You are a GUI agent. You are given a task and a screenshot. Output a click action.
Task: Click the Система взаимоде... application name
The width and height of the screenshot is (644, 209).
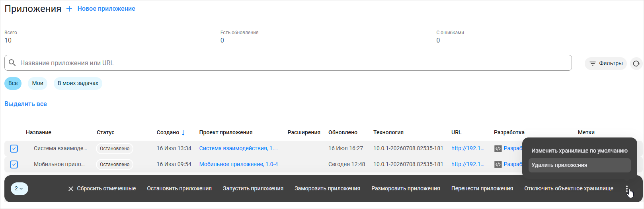pos(60,149)
